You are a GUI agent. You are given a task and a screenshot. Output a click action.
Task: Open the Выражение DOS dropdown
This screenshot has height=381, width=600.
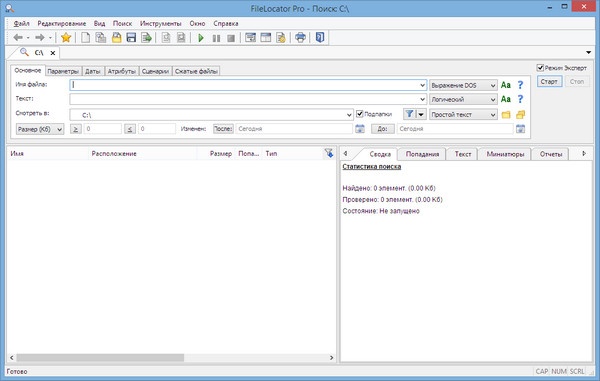(x=463, y=85)
